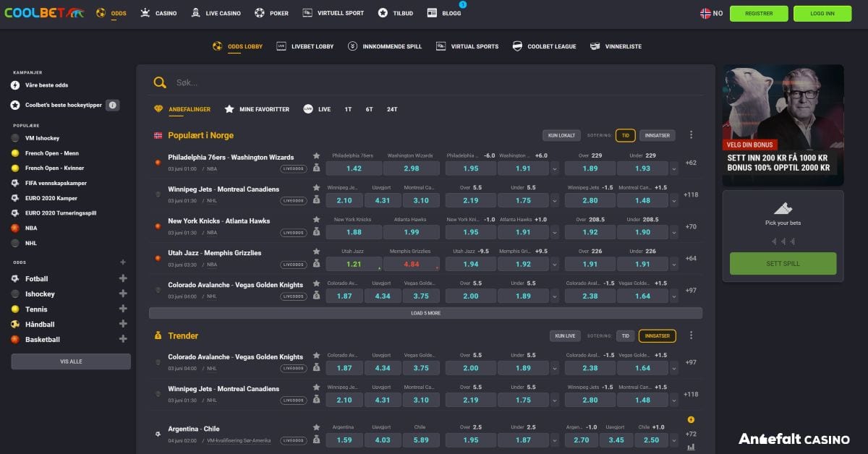Switch to Coolbet League tab
The image size is (868, 454).
[x=544, y=46]
